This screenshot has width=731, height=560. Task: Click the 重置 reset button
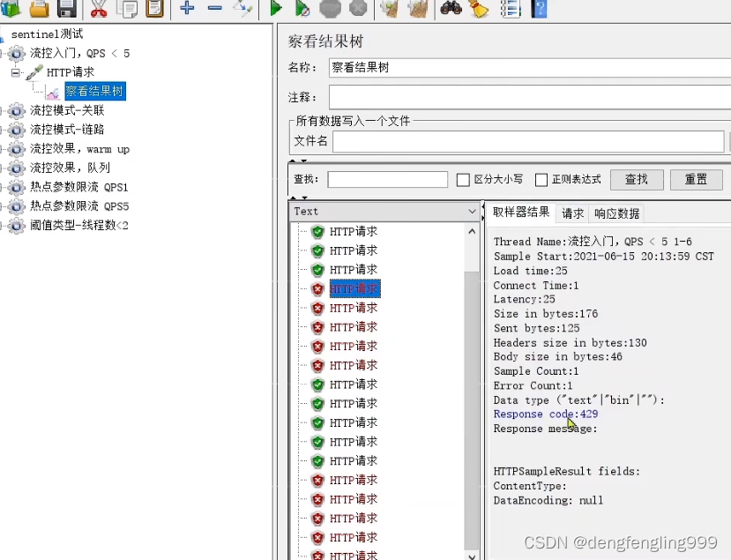(696, 180)
